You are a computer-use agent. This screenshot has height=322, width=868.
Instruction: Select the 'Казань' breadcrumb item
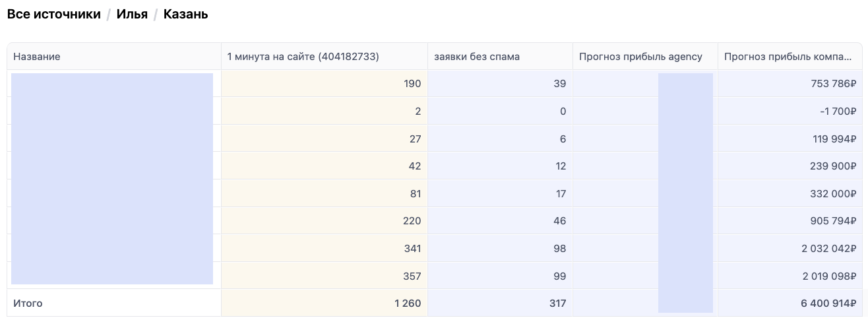coord(186,14)
